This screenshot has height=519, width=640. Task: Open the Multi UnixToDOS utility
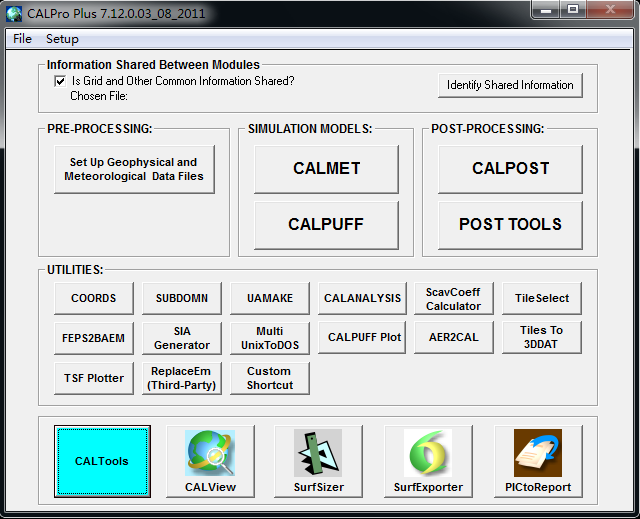click(x=269, y=338)
